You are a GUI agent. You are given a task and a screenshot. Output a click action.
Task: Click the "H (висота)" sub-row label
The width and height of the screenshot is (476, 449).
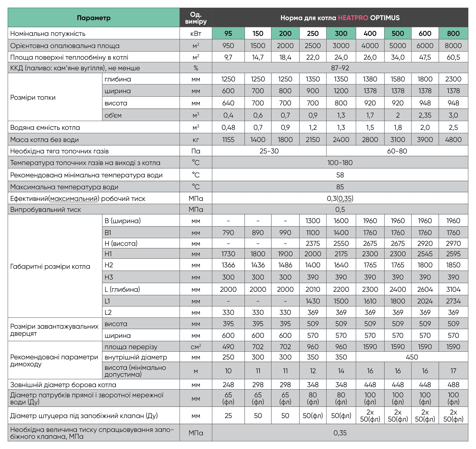tap(121, 243)
